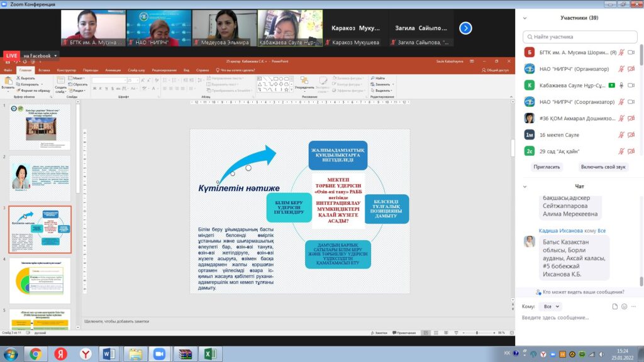Switch to the Конструктор ribbon tab

pyautogui.click(x=67, y=70)
